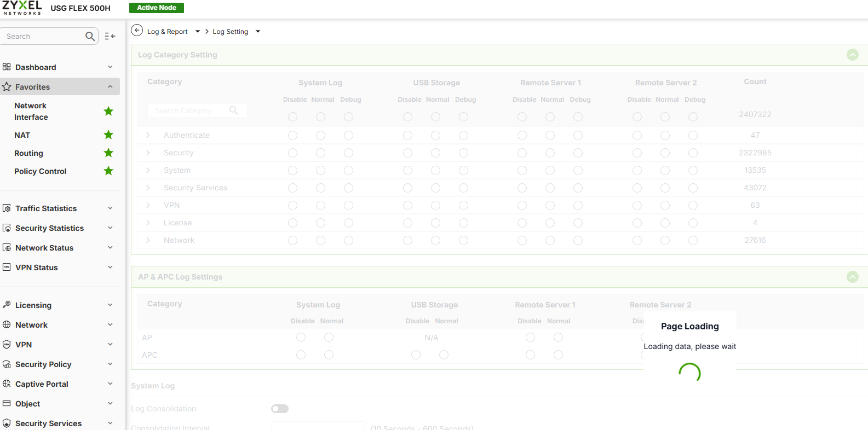The width and height of the screenshot is (868, 430).
Task: Collapse Log Category Setting section
Action: tap(853, 55)
